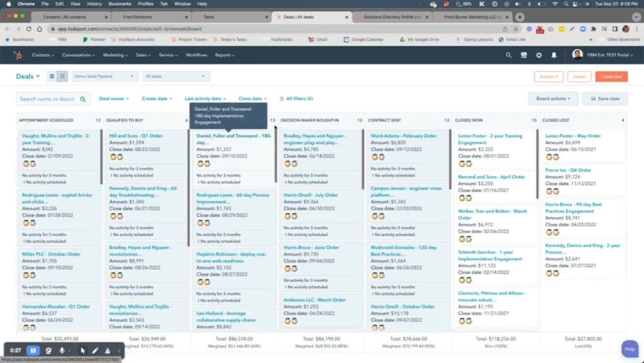Bookmark page with star icon
This screenshot has width=644, height=363.
tap(516, 29)
